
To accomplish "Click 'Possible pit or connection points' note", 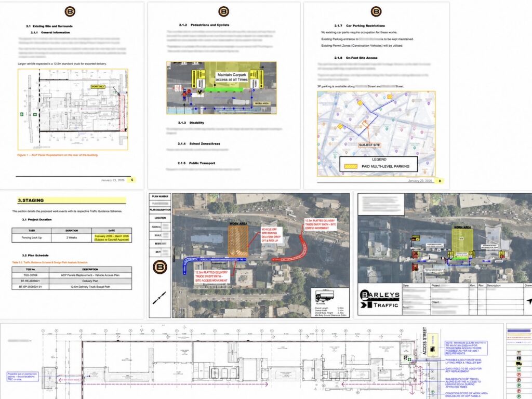I will pyautogui.click(x=22, y=376).
